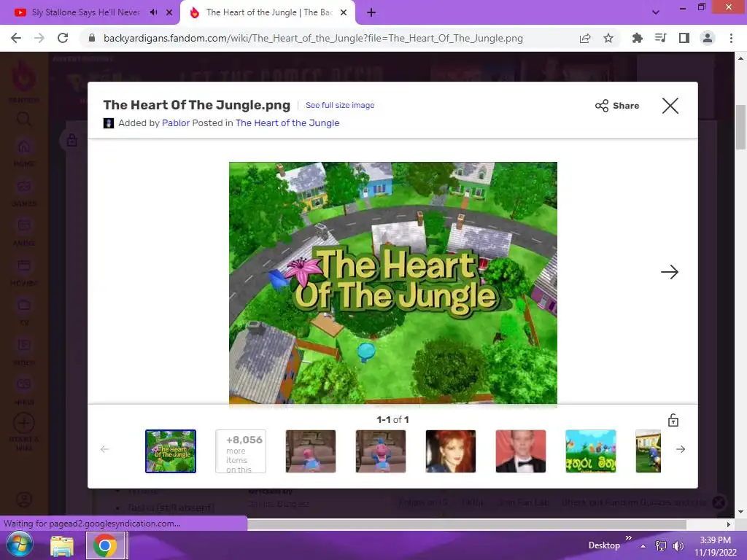Viewport: 747px width, 560px height.
Task: Open the Extensions puzzle icon
Action: pyautogui.click(x=637, y=38)
